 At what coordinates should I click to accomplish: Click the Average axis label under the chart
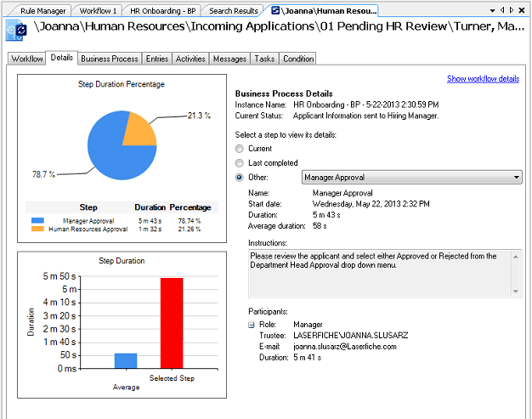[x=127, y=387]
